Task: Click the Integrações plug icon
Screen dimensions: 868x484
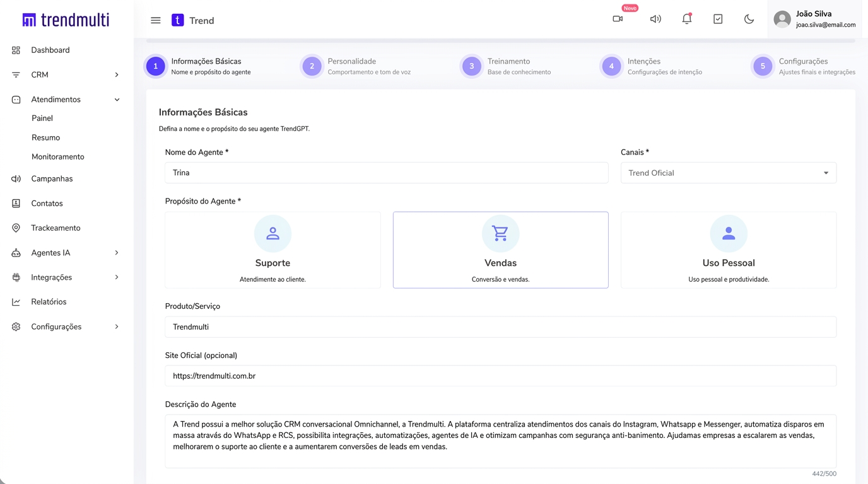Action: [16, 277]
